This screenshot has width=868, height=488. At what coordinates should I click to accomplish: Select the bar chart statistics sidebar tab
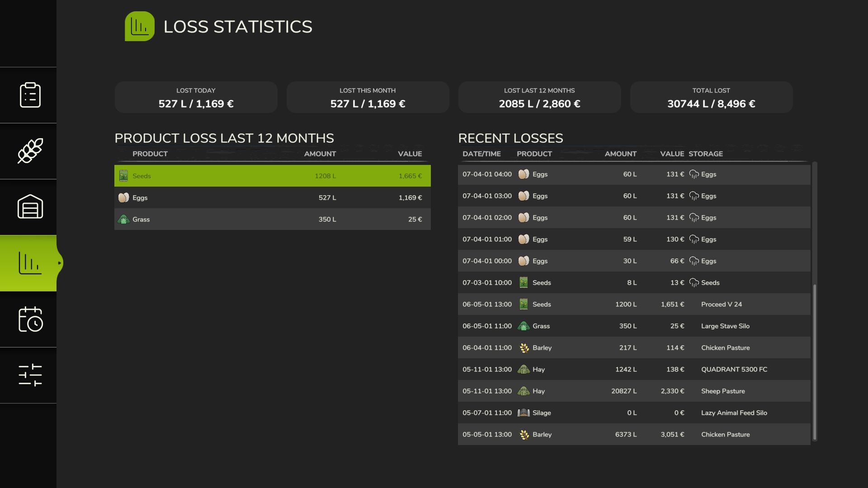(30, 263)
